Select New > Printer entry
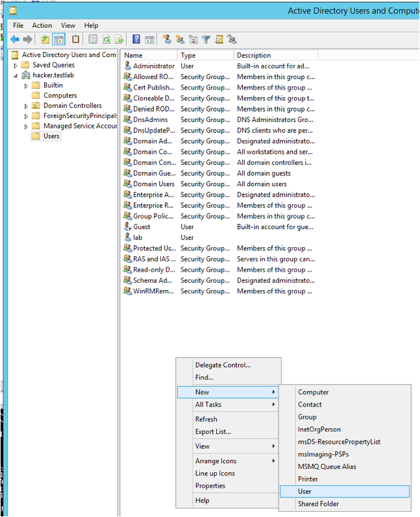Screen dimensions: 420x517 [345, 479]
